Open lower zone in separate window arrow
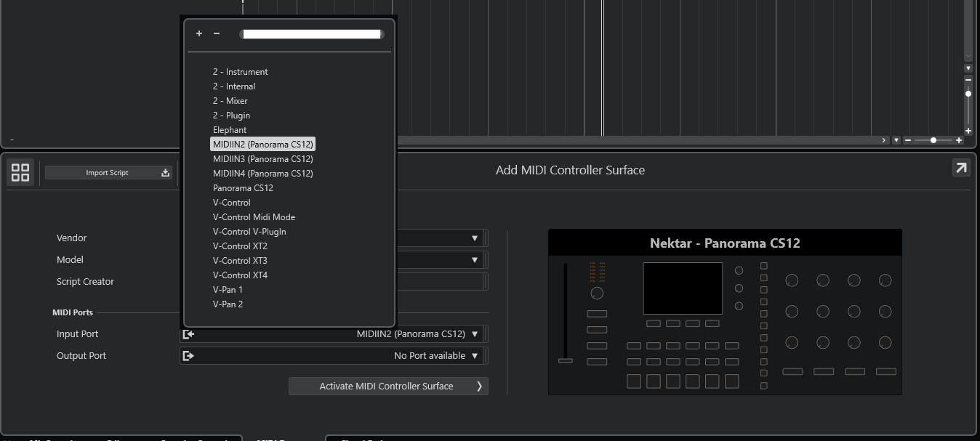This screenshot has height=441, width=980. 961,169
